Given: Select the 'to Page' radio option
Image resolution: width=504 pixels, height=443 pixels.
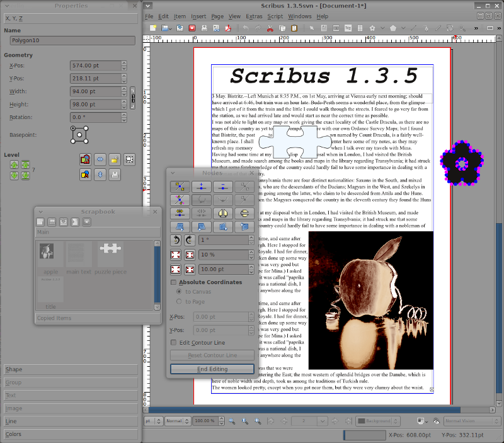Looking at the screenshot, I should (x=180, y=302).
